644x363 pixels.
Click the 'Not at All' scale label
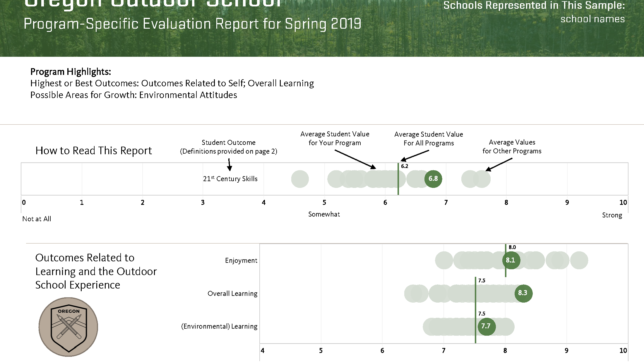point(37,219)
